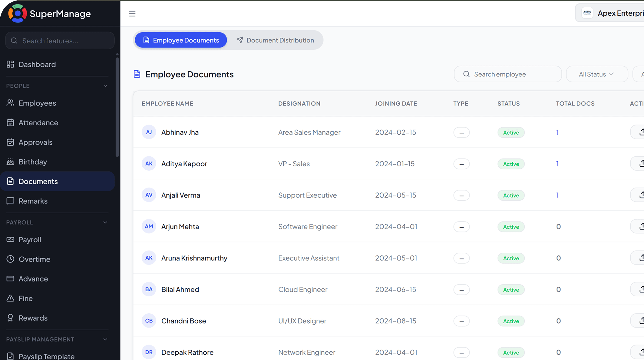The height and width of the screenshot is (360, 644).
Task: Click the STATUS column header
Action: 509,103
